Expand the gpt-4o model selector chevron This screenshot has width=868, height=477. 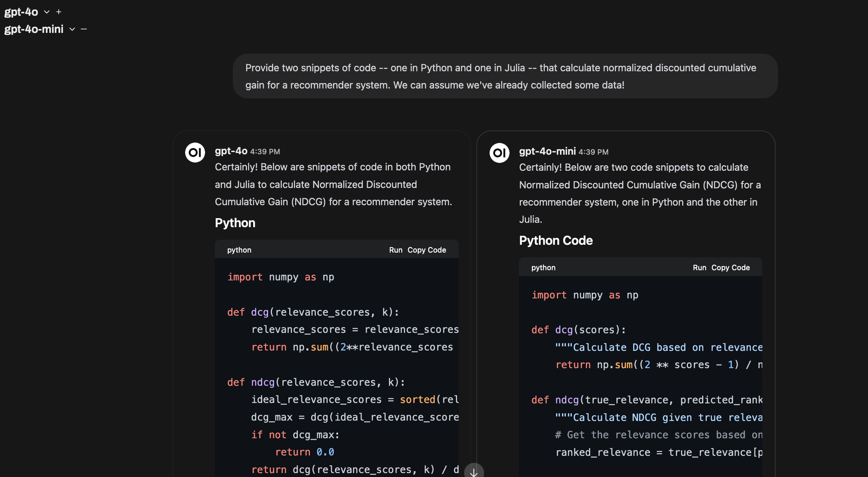(47, 12)
